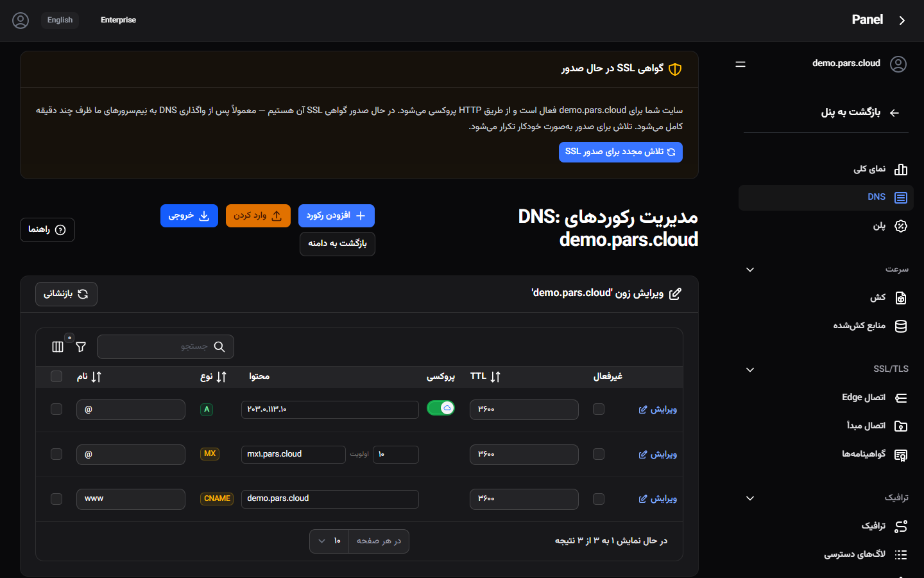This screenshot has height=578, width=924.
Task: Open the راهنما help button
Action: [x=47, y=230]
